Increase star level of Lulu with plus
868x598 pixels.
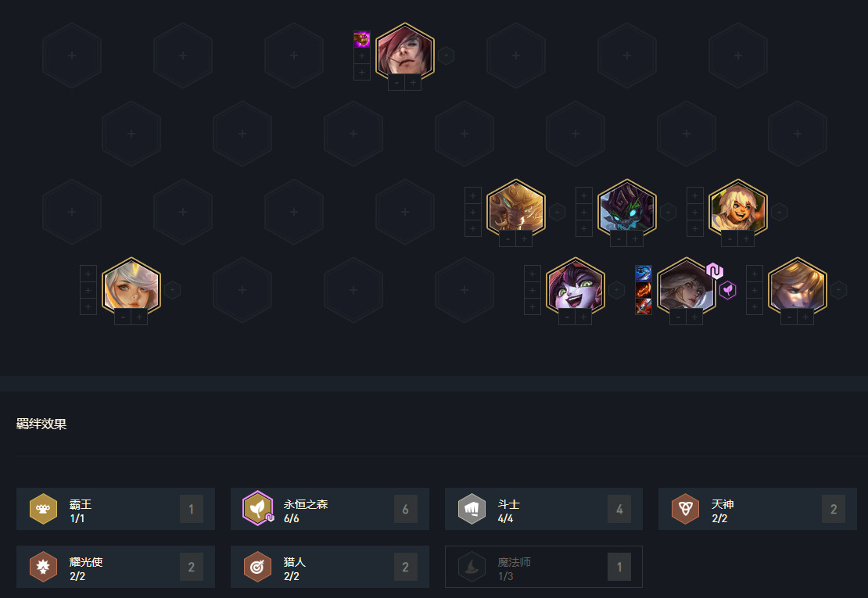point(583,317)
